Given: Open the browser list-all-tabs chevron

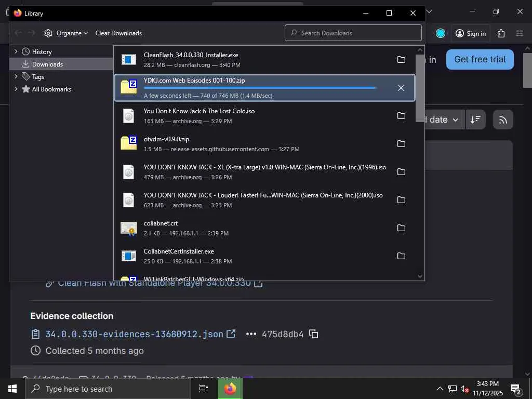Looking at the screenshot, I should click(429, 11).
